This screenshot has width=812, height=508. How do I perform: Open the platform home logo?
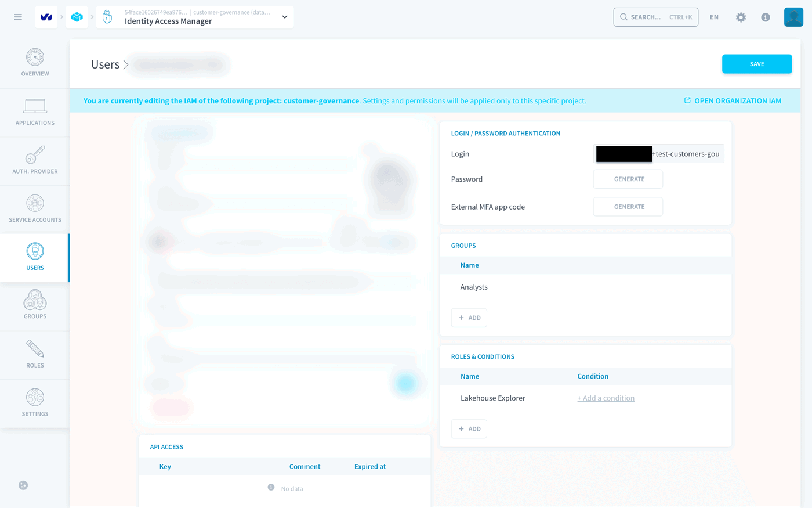(46, 17)
